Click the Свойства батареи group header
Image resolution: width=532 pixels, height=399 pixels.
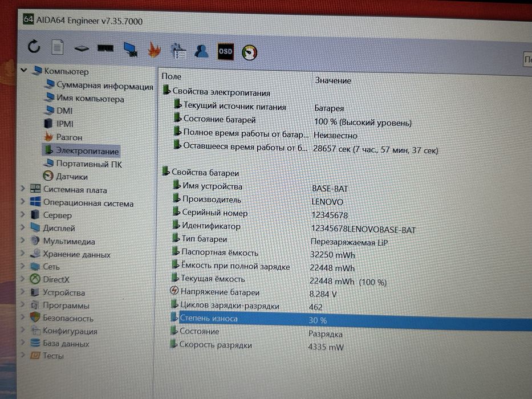click(x=201, y=172)
